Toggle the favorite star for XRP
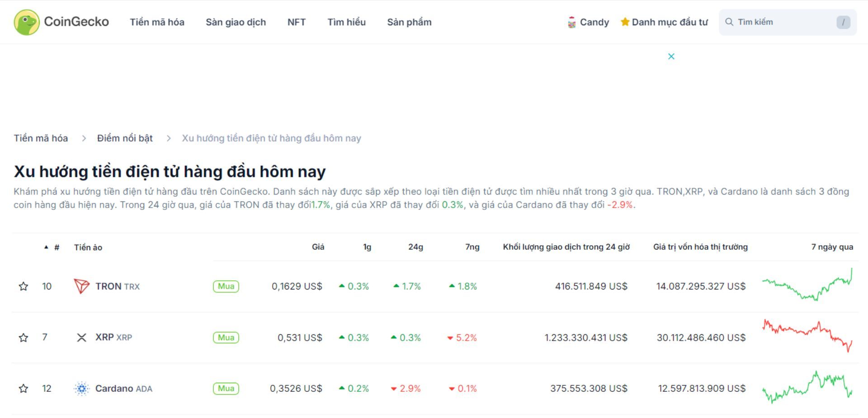This screenshot has height=418, width=868. click(24, 337)
